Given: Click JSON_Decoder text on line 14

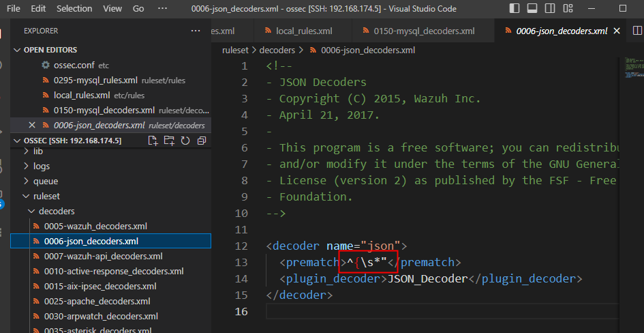Looking at the screenshot, I should [x=427, y=278].
